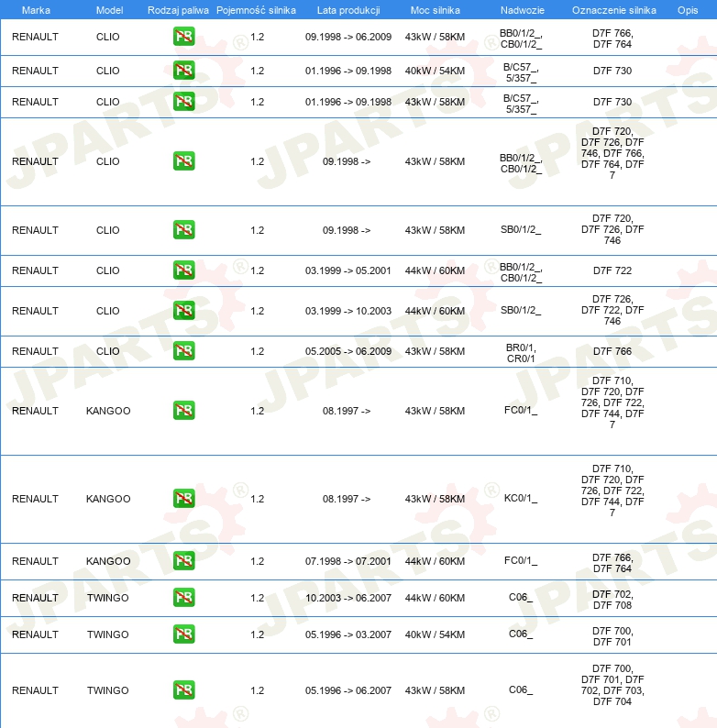Click Opis column header
Screen dimensions: 717x728
[x=688, y=10]
